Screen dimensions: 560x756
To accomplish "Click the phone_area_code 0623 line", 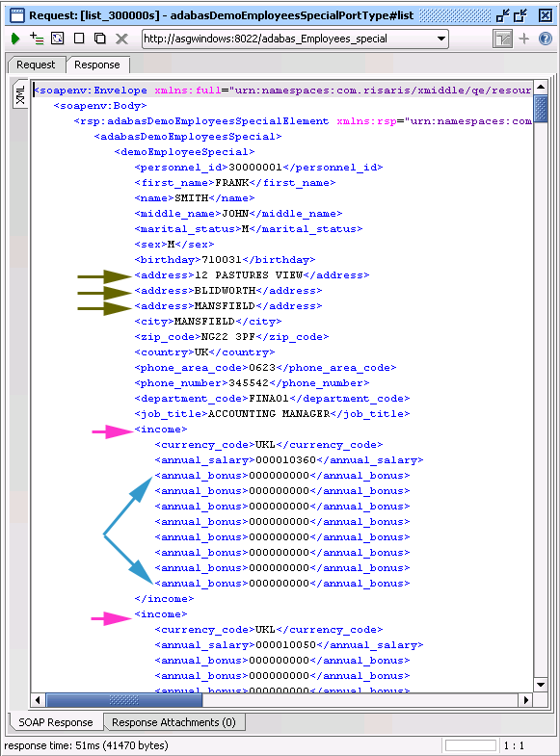I will 265,368.
